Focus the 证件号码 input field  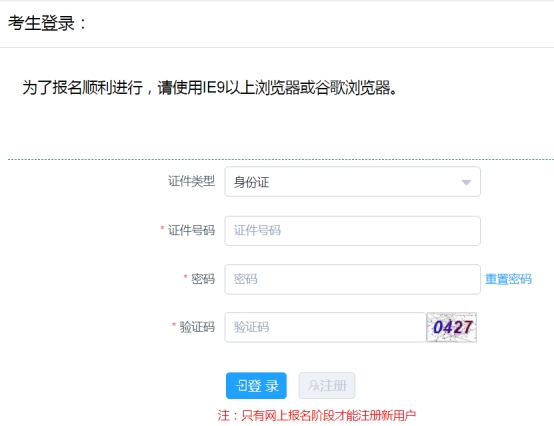tap(353, 231)
